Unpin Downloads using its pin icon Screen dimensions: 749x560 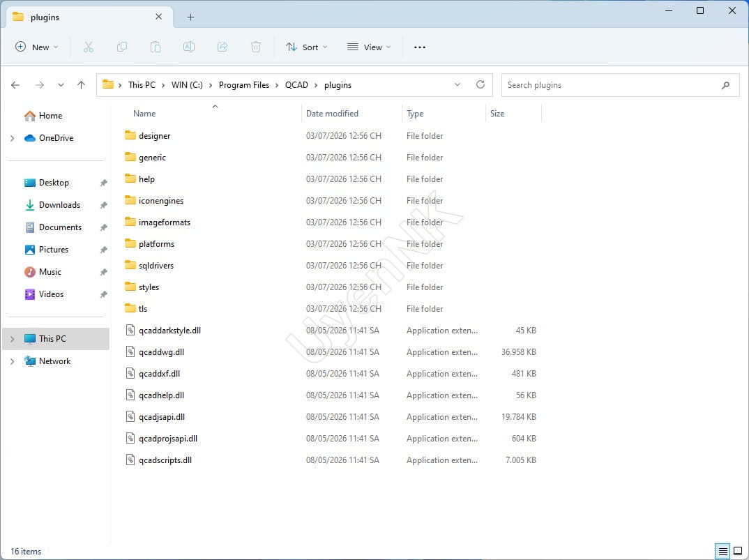(103, 206)
